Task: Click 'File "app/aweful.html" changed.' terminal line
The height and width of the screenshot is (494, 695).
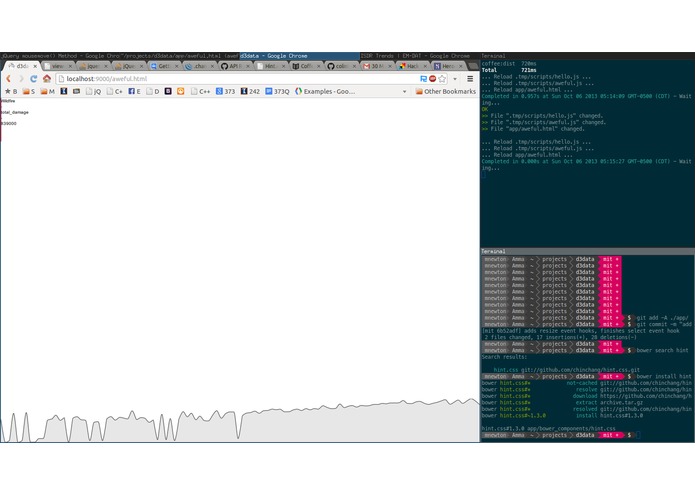Action: [x=533, y=129]
